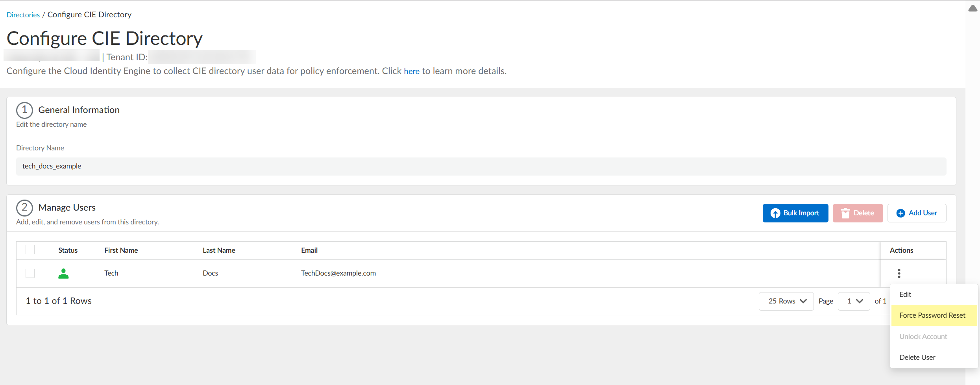
Task: Go to Directories breadcrumb link
Action: pos(23,15)
